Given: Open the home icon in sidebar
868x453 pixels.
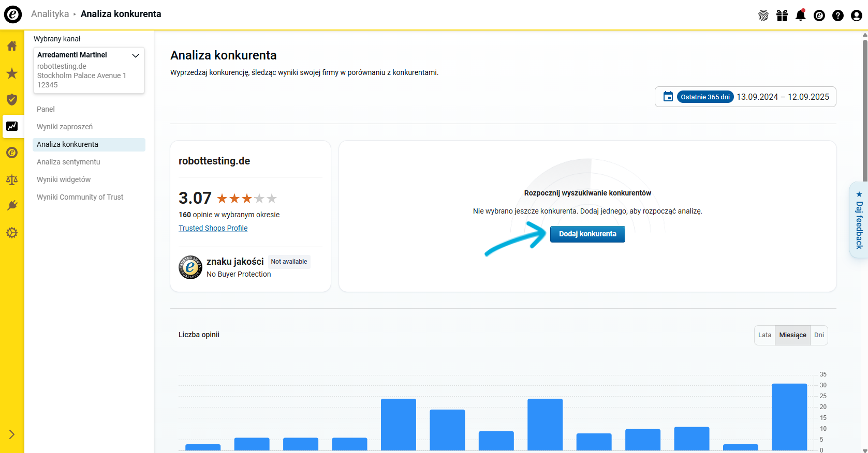Looking at the screenshot, I should coord(12,46).
